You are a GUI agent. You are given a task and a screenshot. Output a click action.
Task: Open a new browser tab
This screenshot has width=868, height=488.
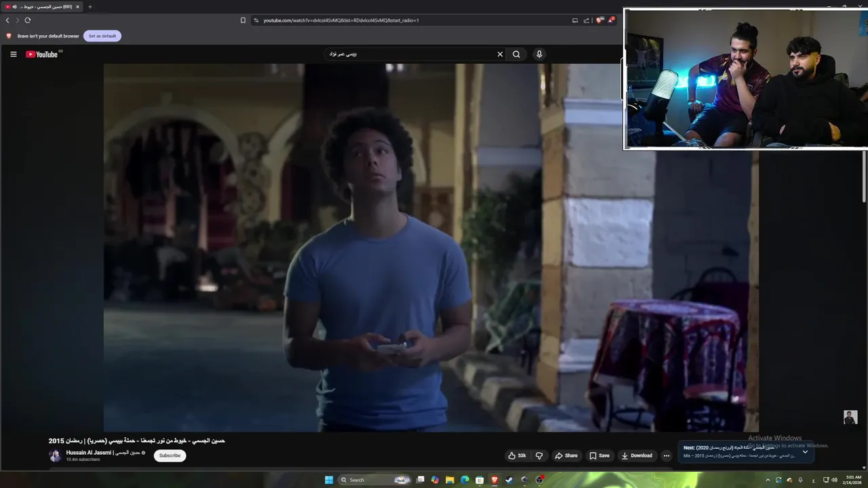90,7
